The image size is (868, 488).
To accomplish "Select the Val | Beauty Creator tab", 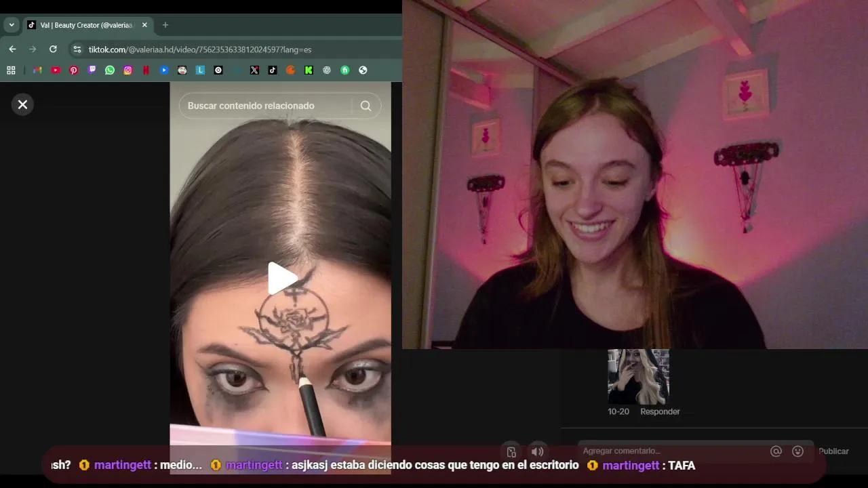I will click(87, 25).
